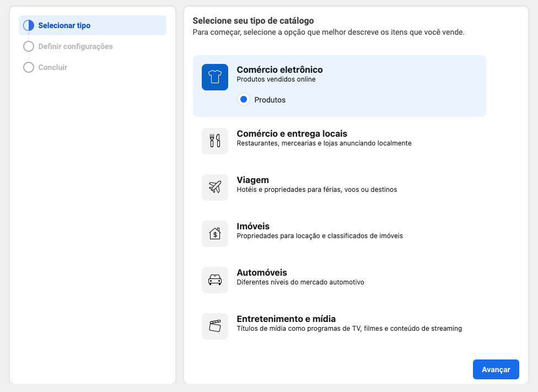Select the Imóveis catalog type title
538x392 pixels.
253,227
